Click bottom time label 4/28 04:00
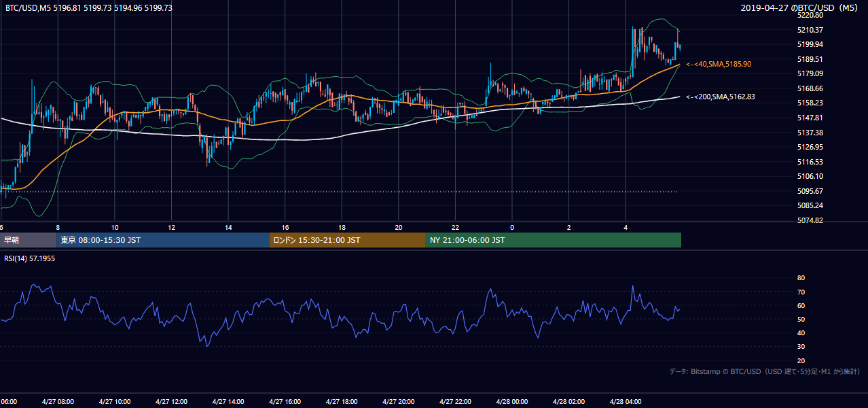The width and height of the screenshot is (868, 408). (626, 402)
